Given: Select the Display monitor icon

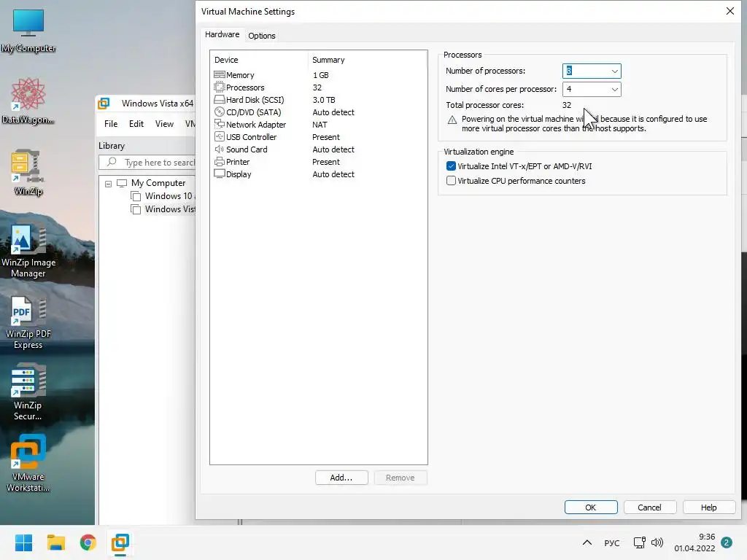Looking at the screenshot, I should pos(219,174).
